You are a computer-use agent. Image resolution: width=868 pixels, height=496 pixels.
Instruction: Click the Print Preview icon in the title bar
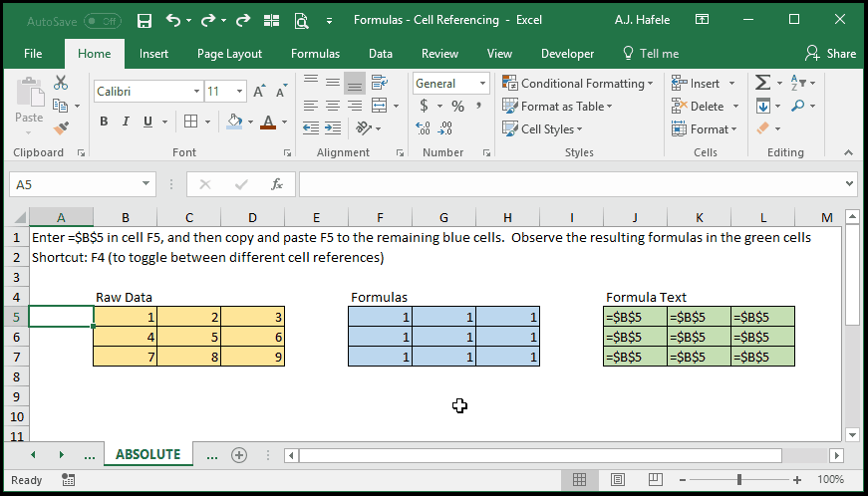click(x=301, y=21)
